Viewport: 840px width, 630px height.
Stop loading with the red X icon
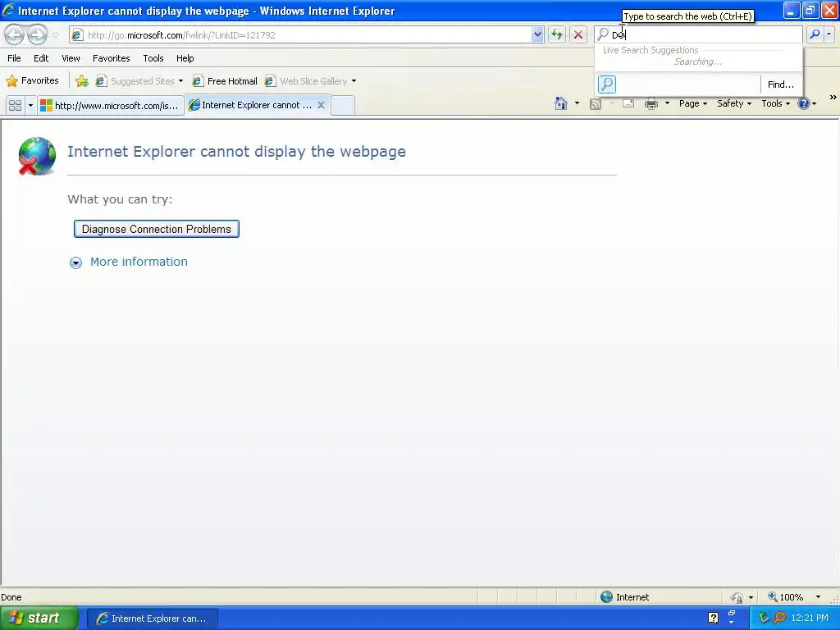578,34
